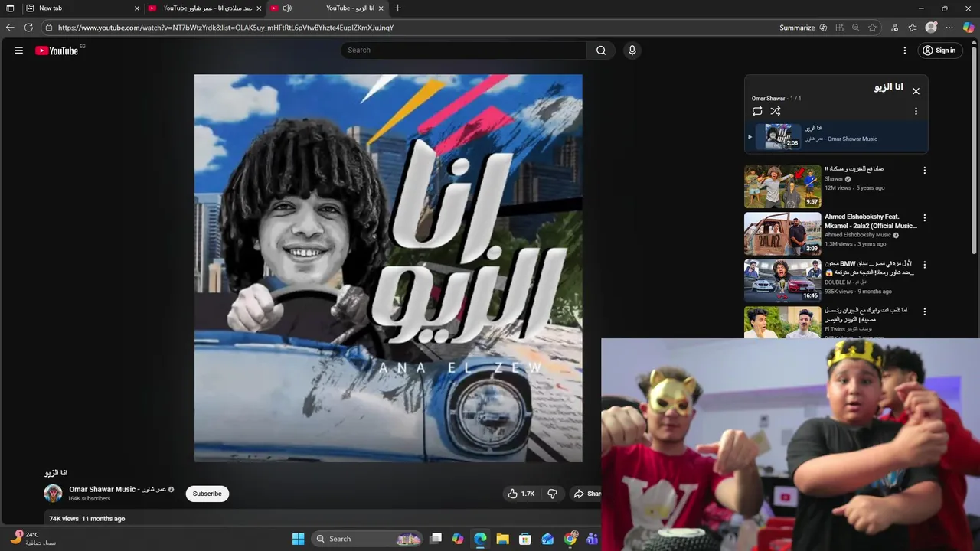This screenshot has width=980, height=551.
Task: Go to YouTube home via logo
Action: click(x=57, y=51)
